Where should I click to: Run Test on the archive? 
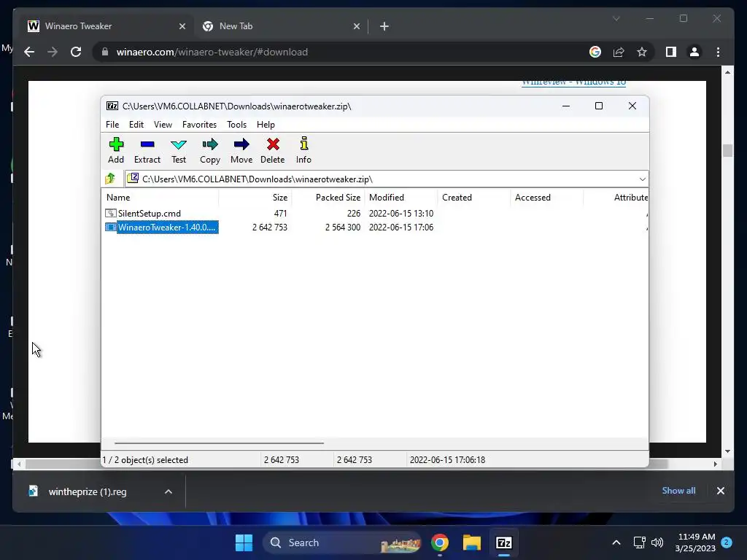click(179, 150)
